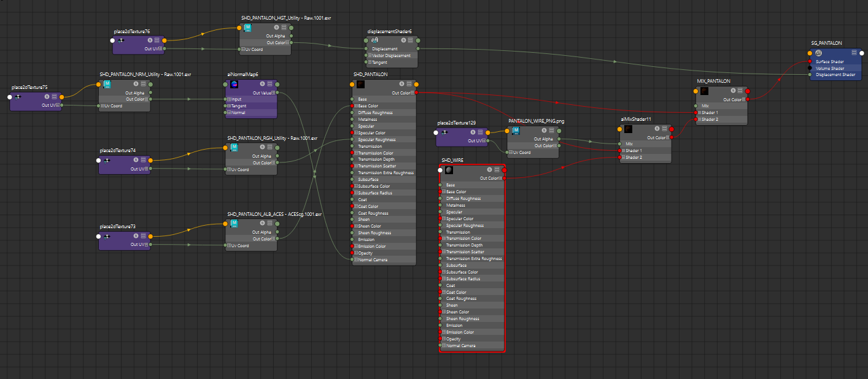The image size is (868, 379).
Task: Toggle solo on aiNormalMap6 node
Action: (x=262, y=84)
